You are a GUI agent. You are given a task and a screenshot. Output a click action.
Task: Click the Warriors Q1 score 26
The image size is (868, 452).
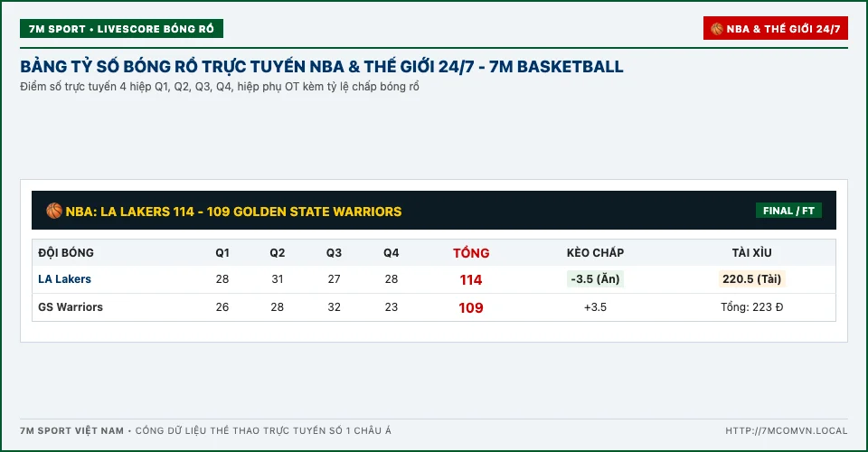point(222,307)
